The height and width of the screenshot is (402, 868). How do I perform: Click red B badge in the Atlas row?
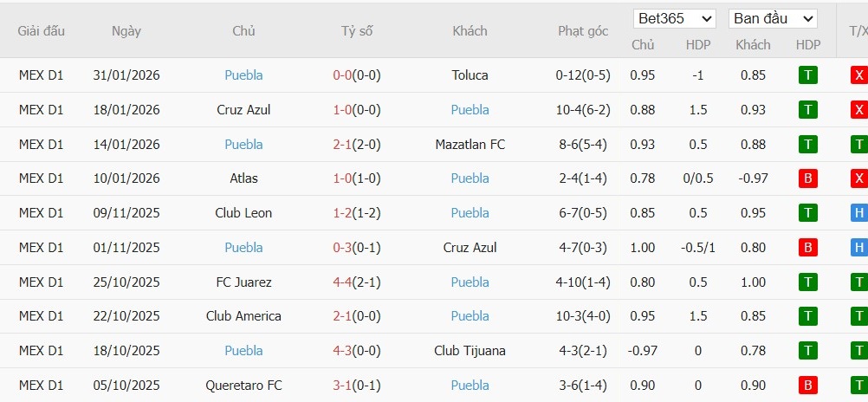(807, 178)
